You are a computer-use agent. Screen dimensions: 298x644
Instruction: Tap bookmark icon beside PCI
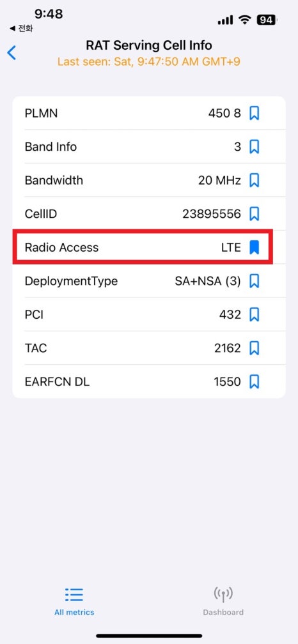click(255, 314)
